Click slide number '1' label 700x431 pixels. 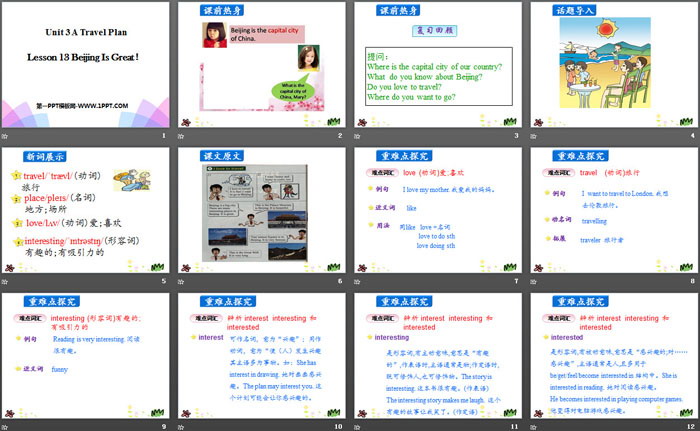pyautogui.click(x=164, y=135)
